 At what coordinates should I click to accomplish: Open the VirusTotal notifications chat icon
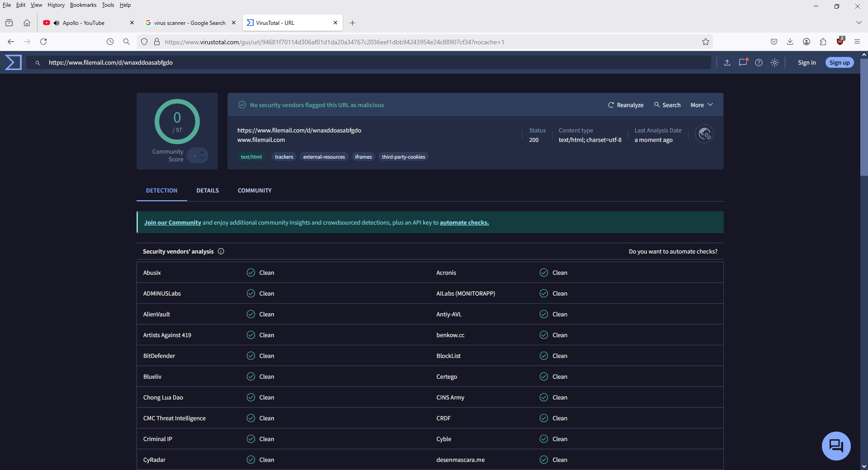[x=743, y=62]
